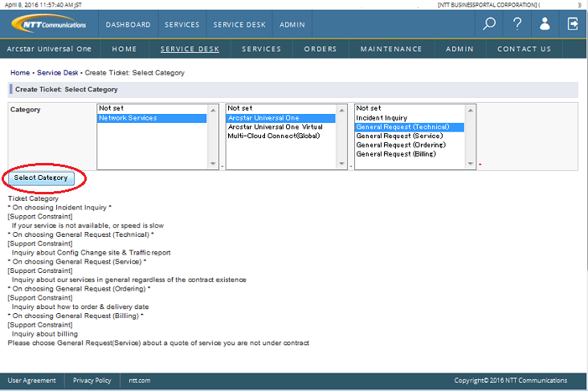This screenshot has height=391, width=588.
Task: Open the Admin top menu item
Action: pyautogui.click(x=292, y=25)
